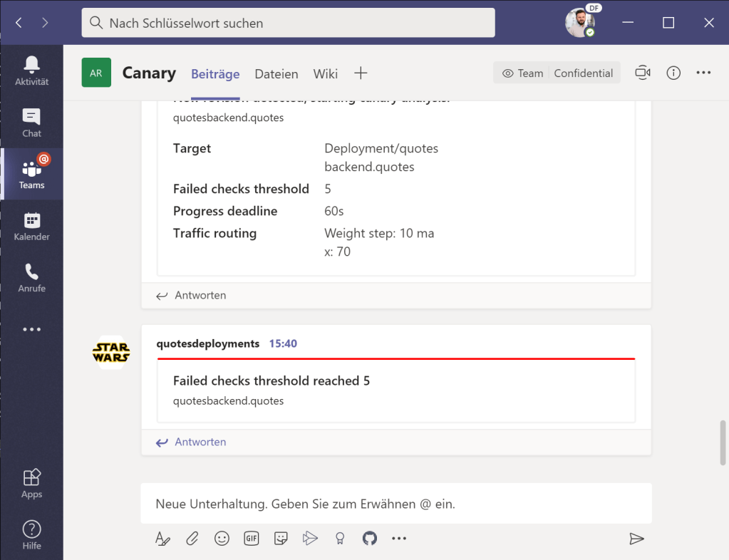Screen dimensions: 729x560
Task: Open more channel options ellipsis menu
Action: pos(703,73)
